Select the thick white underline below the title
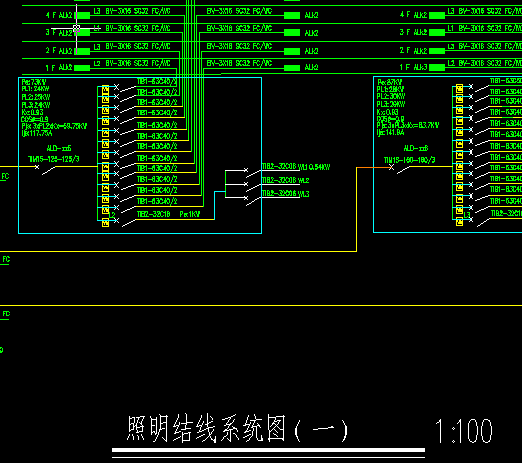Screen dimensions: 522x463 [x=268, y=450]
